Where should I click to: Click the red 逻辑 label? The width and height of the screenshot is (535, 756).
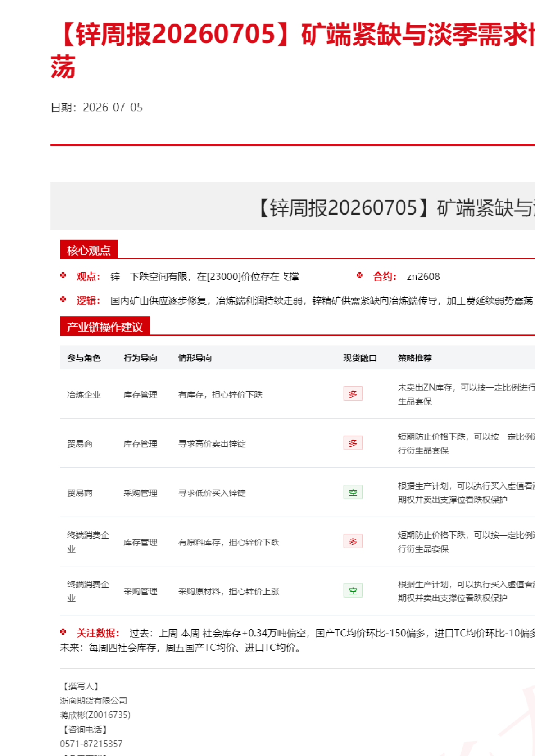pyautogui.click(x=88, y=300)
